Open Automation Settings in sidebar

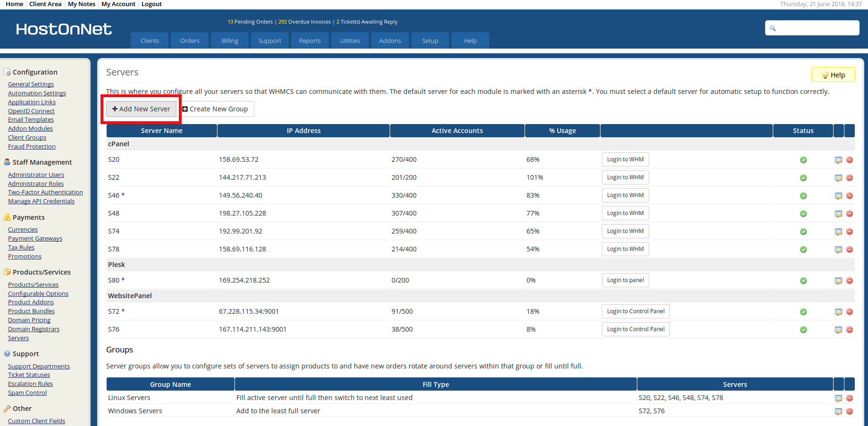pos(37,93)
